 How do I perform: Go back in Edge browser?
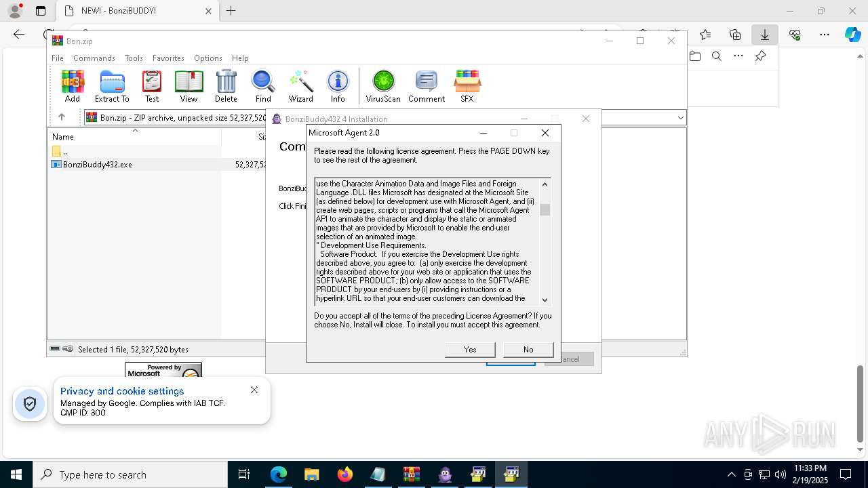tap(19, 35)
